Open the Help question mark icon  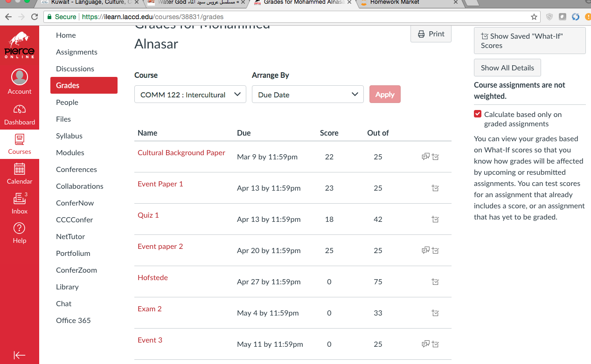pos(20,228)
